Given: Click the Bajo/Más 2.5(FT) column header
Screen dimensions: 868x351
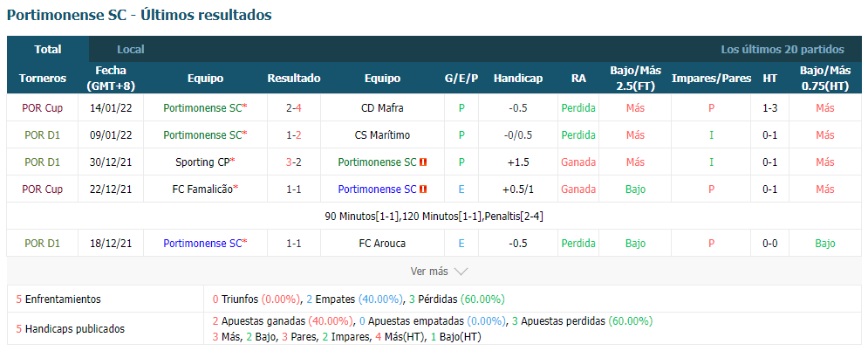Looking at the screenshot, I should 635,78.
